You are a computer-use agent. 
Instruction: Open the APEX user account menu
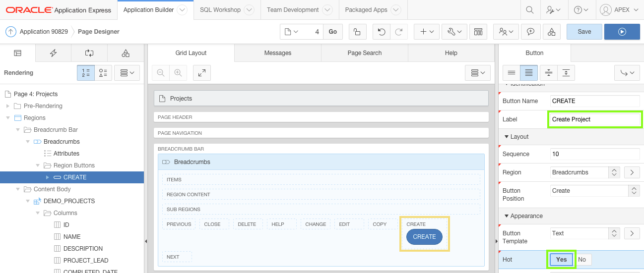click(620, 9)
